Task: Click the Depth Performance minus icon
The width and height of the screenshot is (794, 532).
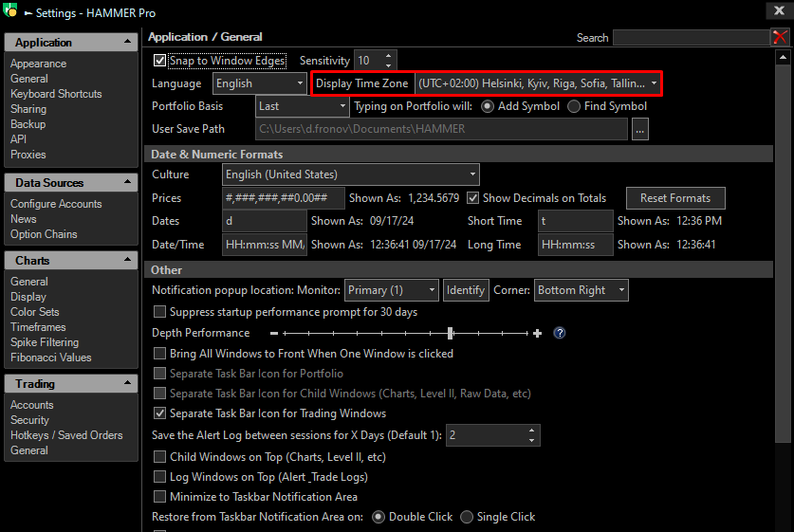Action: click(x=274, y=333)
